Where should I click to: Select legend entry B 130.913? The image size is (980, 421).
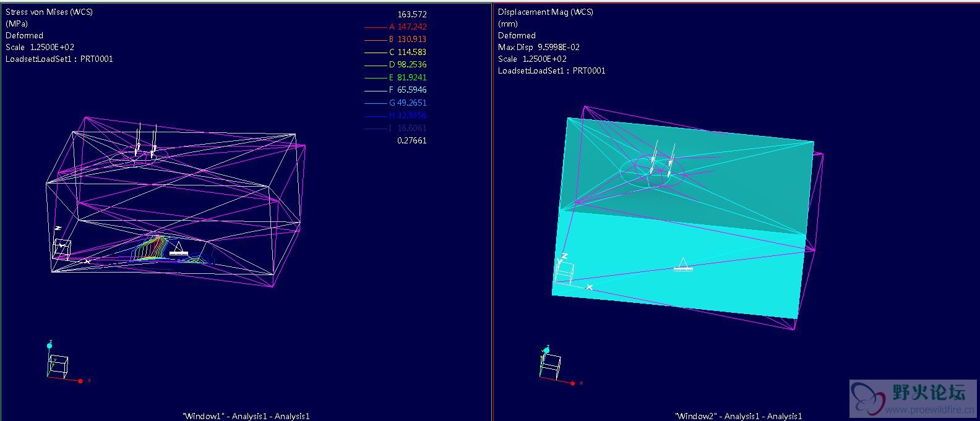pyautogui.click(x=408, y=40)
